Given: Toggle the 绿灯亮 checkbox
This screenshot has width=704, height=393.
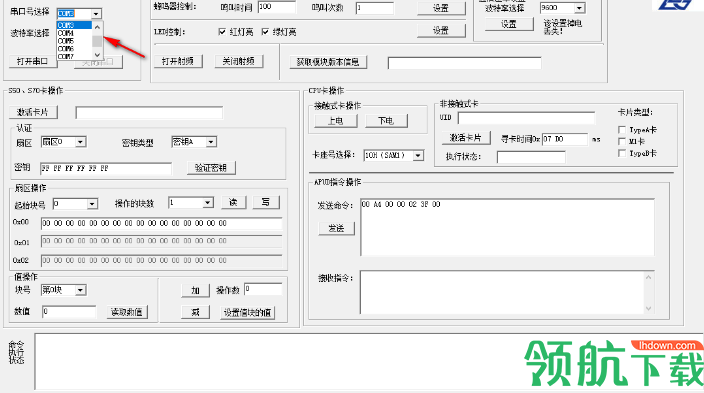Looking at the screenshot, I should pos(265,32).
